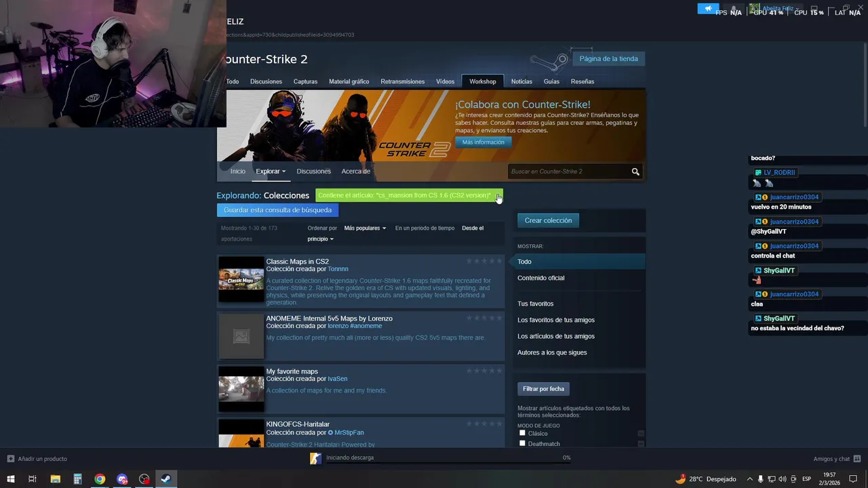Viewport: 868px width, 488px height.
Task: Open the Más populares sort dropdown
Action: click(x=365, y=228)
